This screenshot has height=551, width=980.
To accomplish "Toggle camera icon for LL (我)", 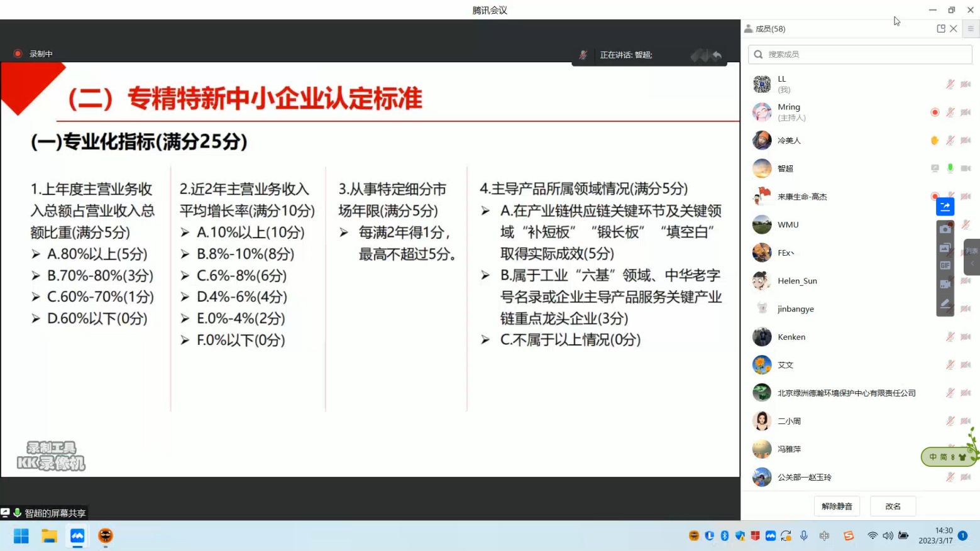I will [x=966, y=84].
